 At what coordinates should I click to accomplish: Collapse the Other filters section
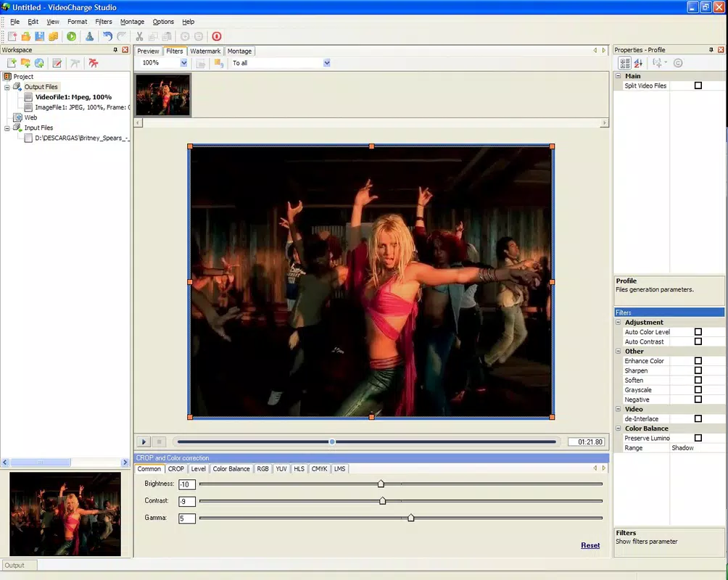tap(618, 351)
